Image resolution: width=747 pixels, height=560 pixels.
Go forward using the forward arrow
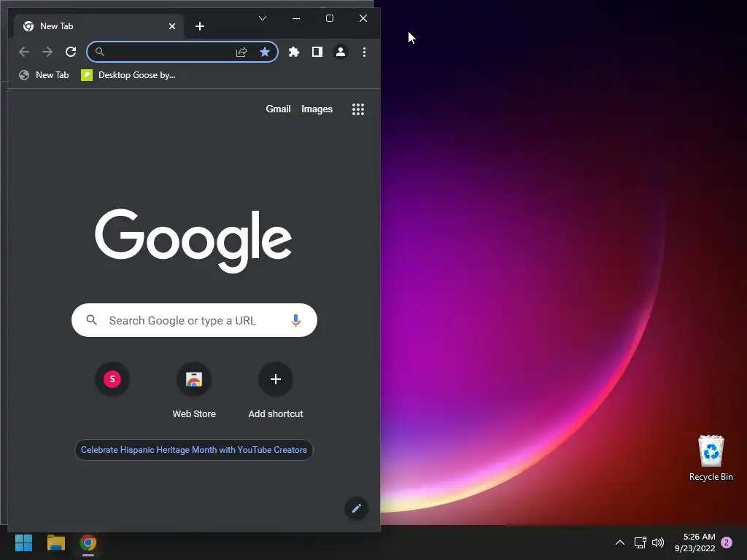47,52
